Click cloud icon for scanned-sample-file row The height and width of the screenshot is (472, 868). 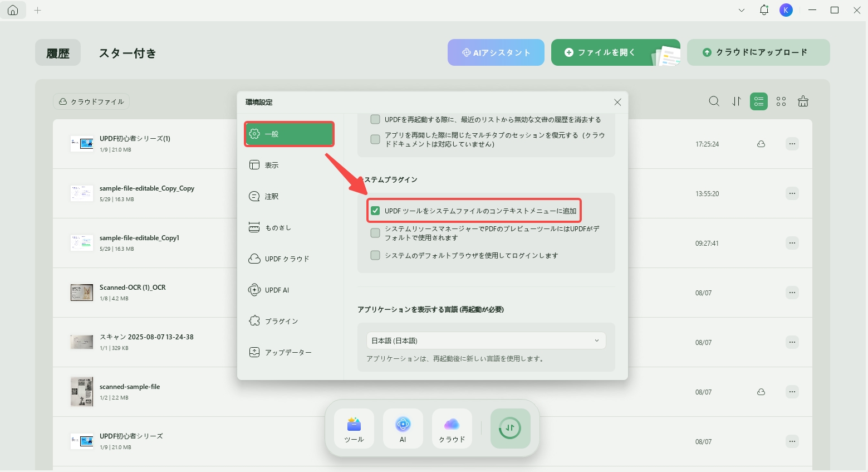[x=761, y=392]
